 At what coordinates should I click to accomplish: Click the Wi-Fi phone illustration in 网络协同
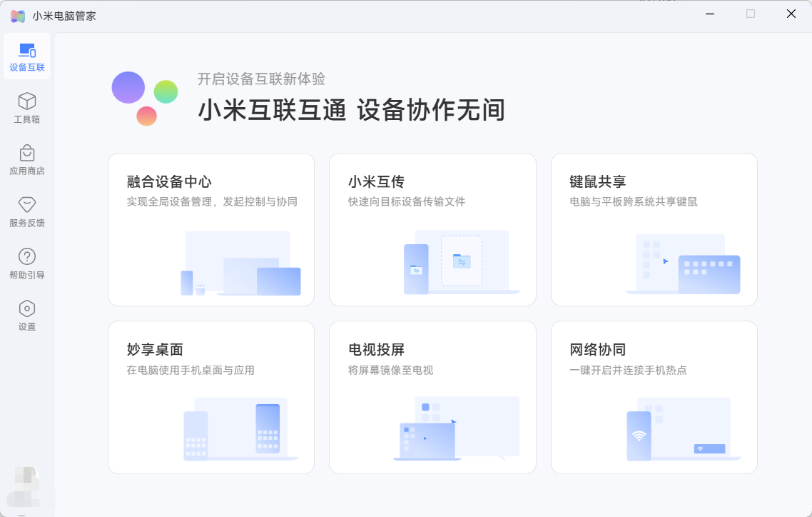pyautogui.click(x=639, y=435)
